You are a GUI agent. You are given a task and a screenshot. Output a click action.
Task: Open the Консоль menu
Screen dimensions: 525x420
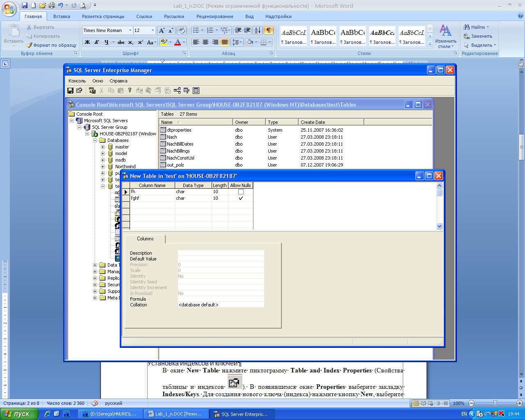77,81
